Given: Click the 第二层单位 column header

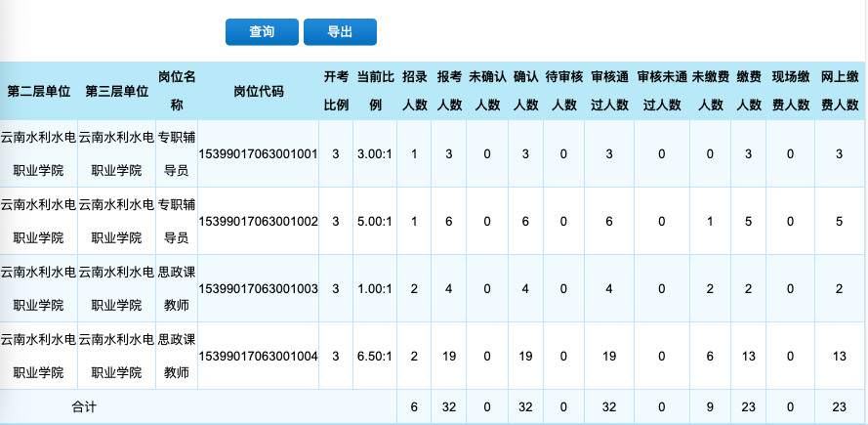Looking at the screenshot, I should pyautogui.click(x=39, y=91).
